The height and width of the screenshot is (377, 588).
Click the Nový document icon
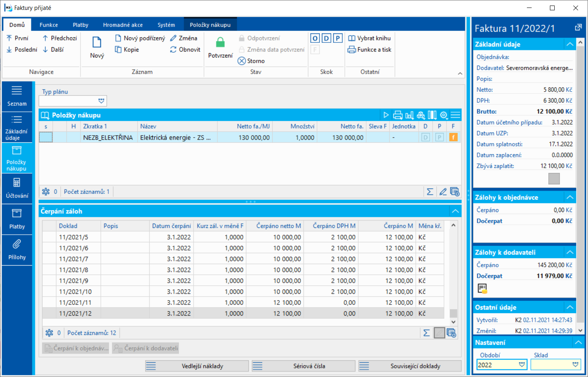[97, 42]
